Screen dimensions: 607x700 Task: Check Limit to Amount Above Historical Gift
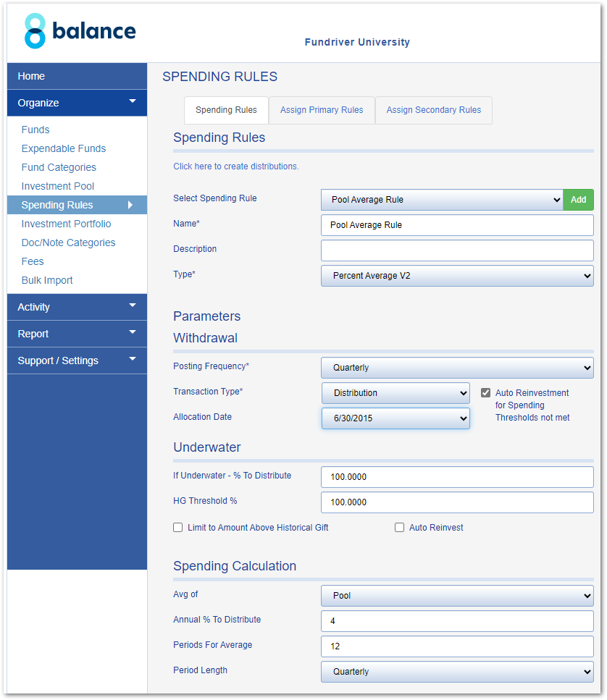[x=177, y=528]
